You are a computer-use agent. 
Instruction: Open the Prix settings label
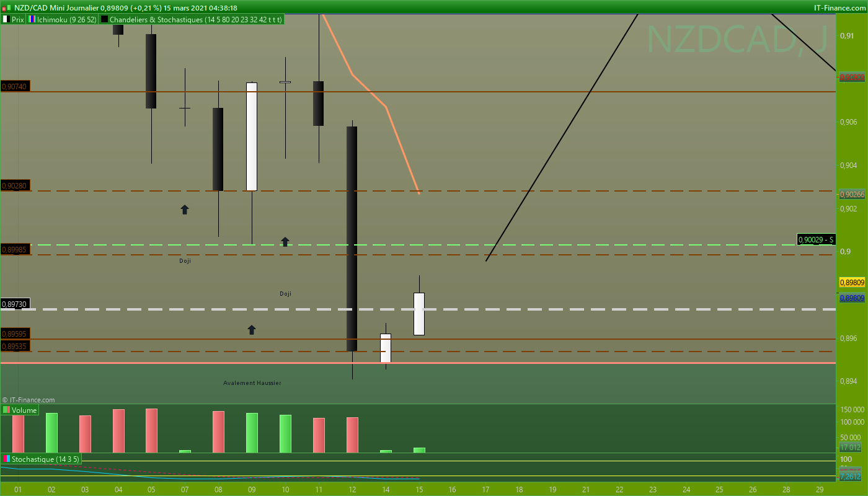tap(18, 19)
